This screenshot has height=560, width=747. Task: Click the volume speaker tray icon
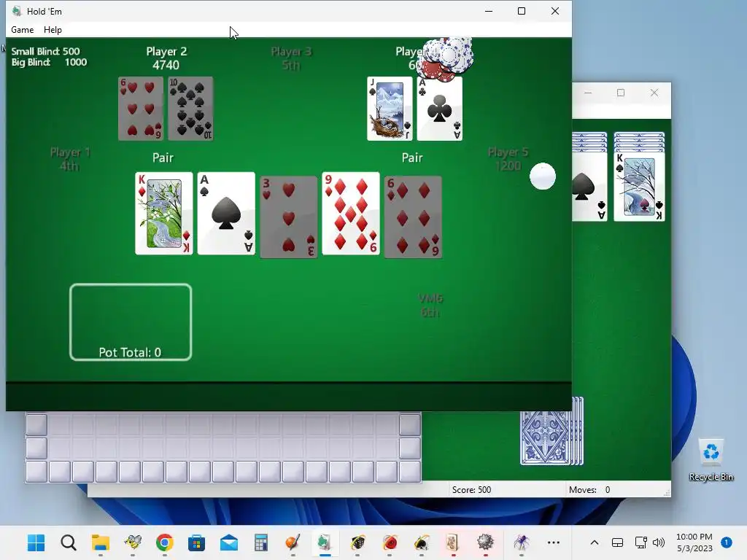point(659,542)
